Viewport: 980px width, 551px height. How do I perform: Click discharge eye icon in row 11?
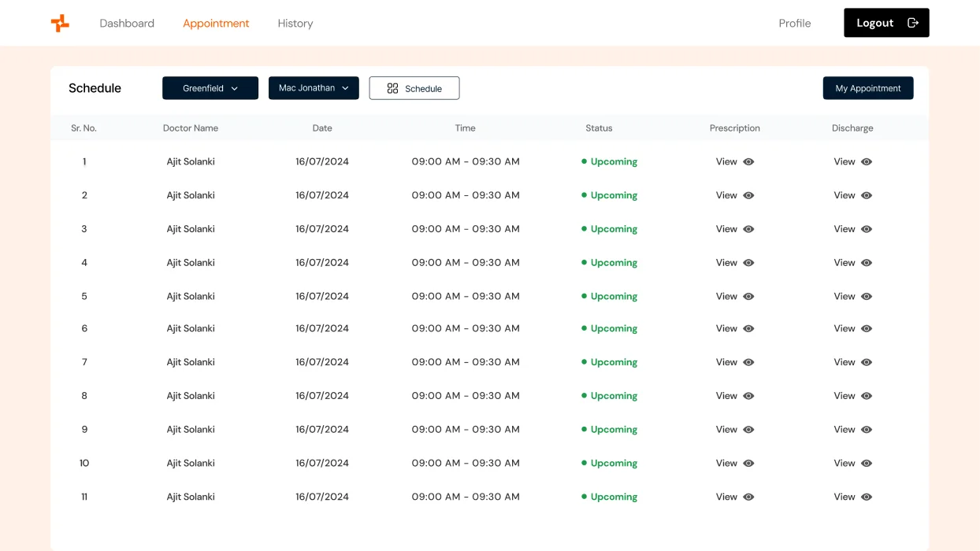click(x=867, y=497)
